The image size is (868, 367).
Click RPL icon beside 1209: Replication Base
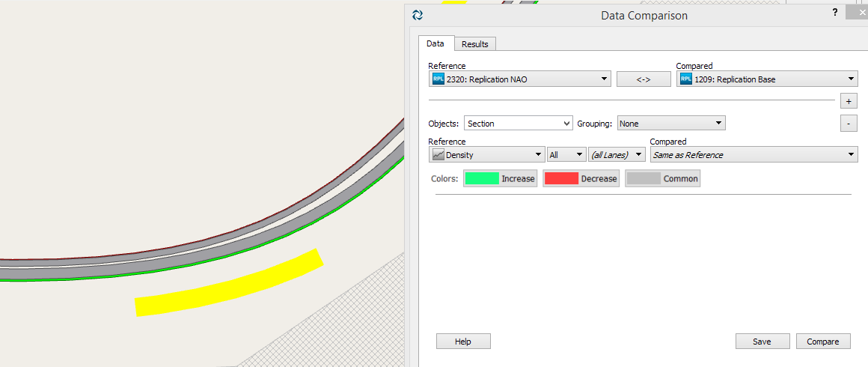pyautogui.click(x=685, y=79)
